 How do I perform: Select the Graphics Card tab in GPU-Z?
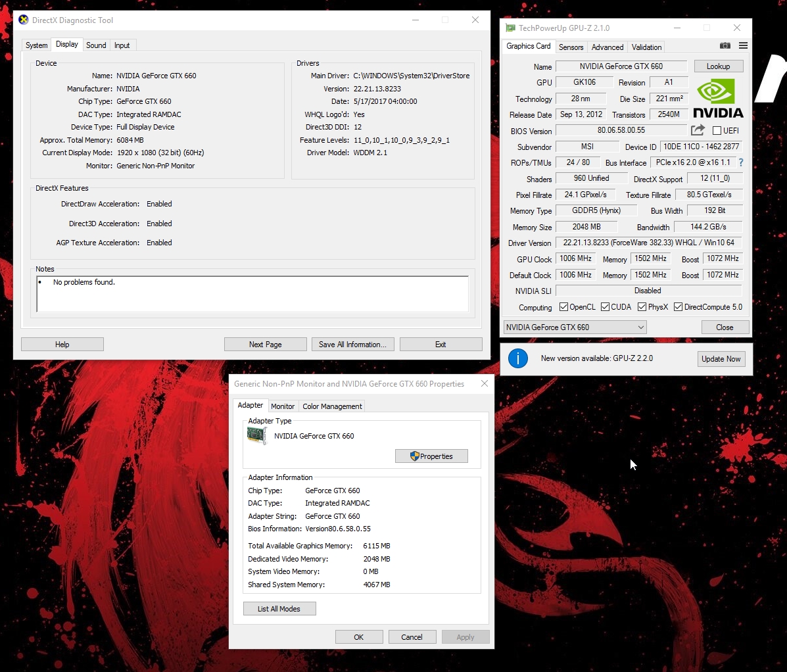(529, 46)
